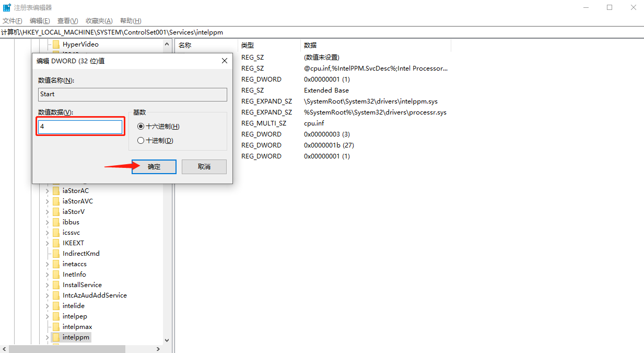Click the REG_MULTI_SZ type cell

point(264,123)
